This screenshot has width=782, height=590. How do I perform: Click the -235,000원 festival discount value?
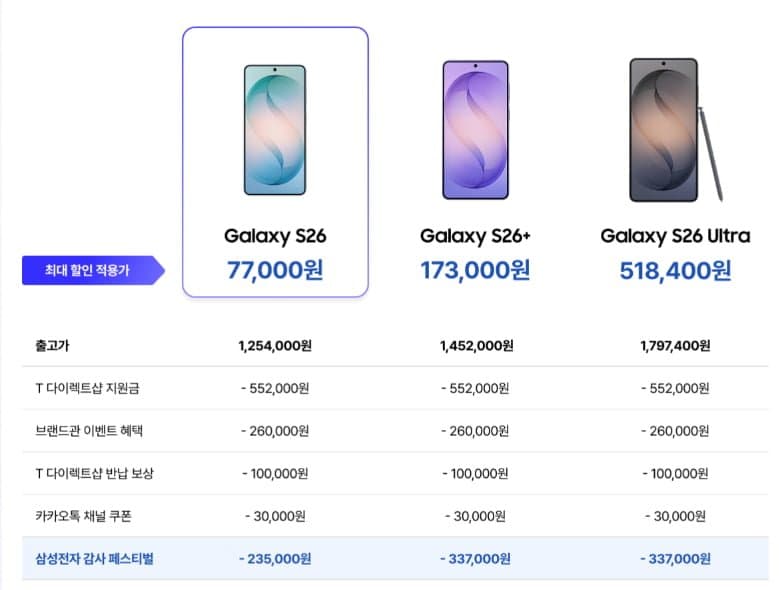coord(275,559)
